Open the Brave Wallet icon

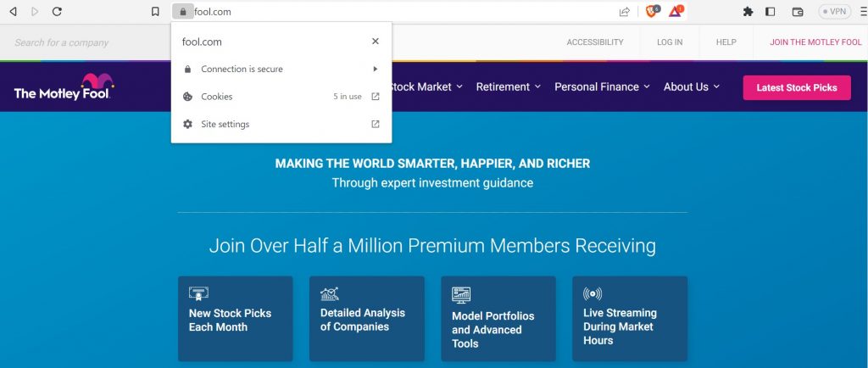coord(797,12)
